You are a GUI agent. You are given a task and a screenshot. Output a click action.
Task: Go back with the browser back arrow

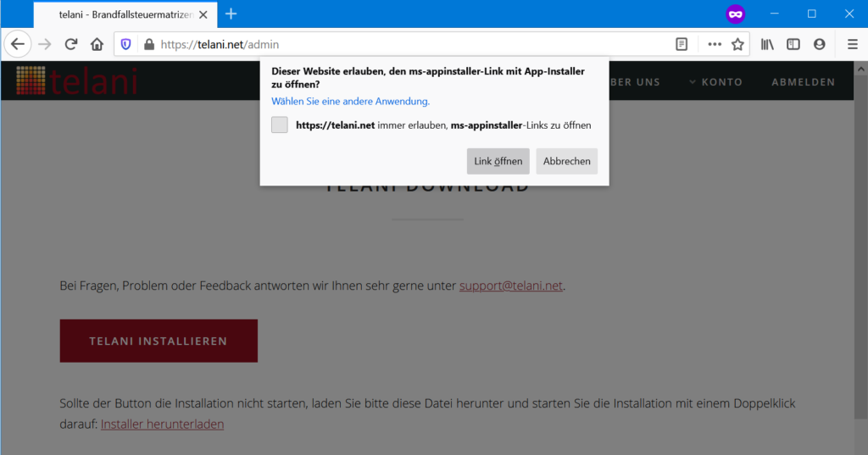point(18,44)
